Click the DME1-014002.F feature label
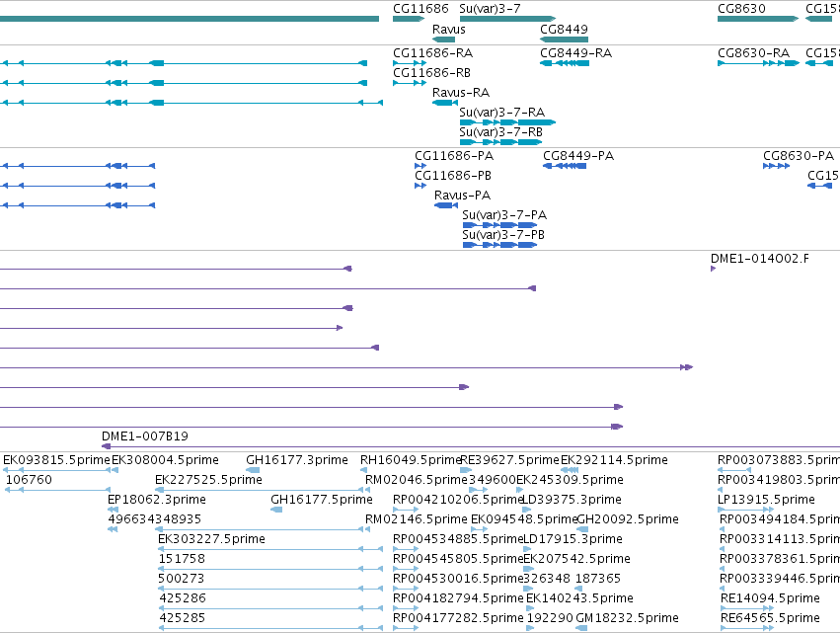This screenshot has width=840, height=633. tap(760, 259)
